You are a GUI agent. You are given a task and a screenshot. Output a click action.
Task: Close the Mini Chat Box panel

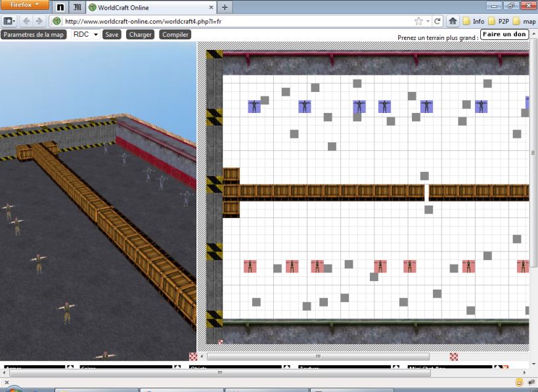[505, 367]
